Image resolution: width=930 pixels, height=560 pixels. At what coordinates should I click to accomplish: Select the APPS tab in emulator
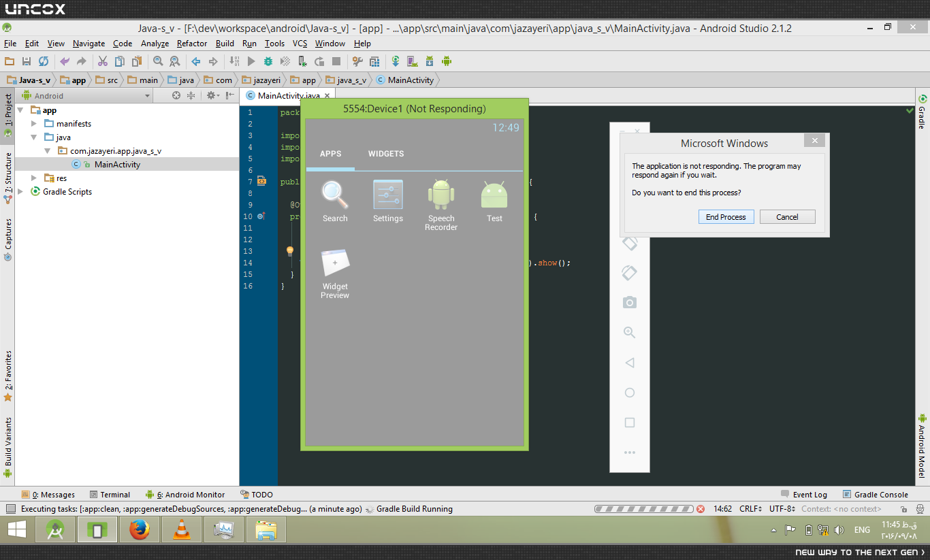[330, 154]
